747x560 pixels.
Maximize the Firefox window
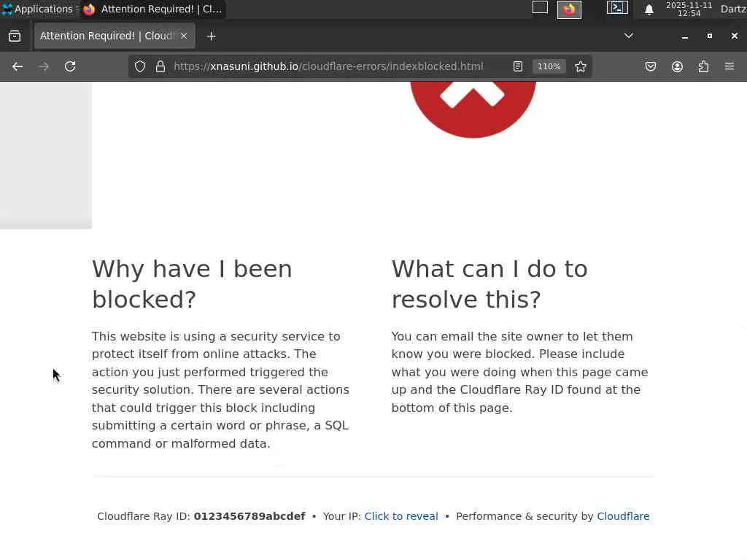(709, 36)
